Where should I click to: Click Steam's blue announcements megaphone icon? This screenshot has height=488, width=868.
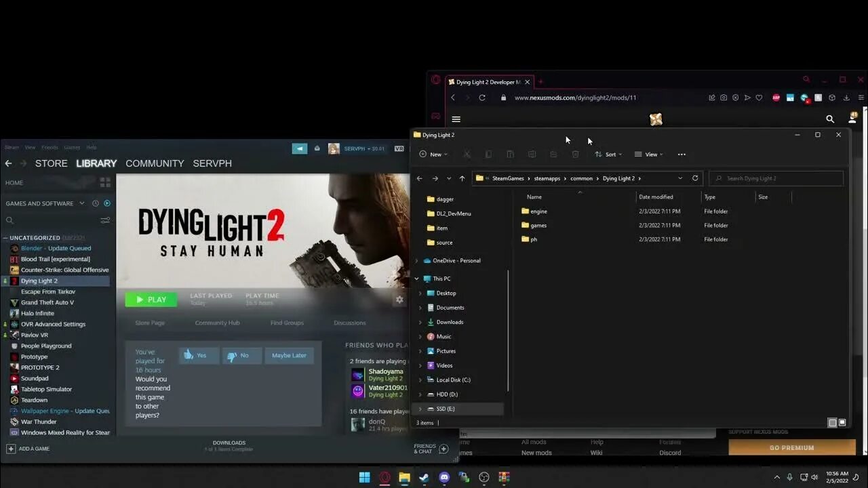300,148
